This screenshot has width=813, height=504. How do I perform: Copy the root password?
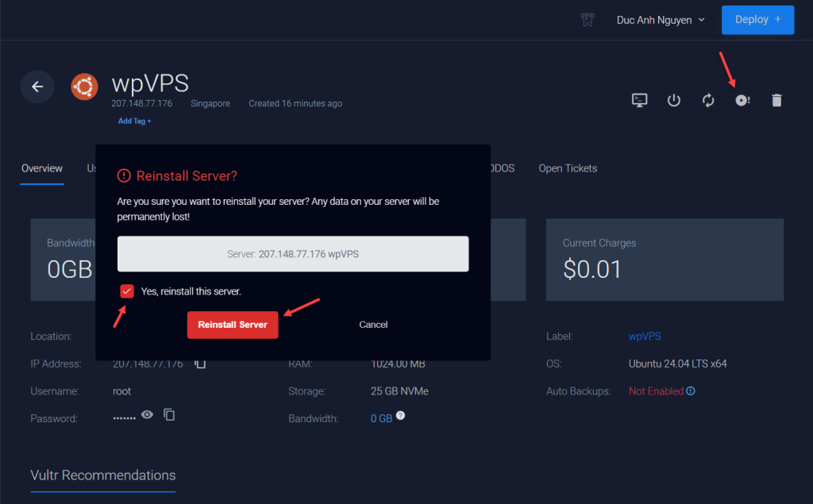pyautogui.click(x=169, y=414)
